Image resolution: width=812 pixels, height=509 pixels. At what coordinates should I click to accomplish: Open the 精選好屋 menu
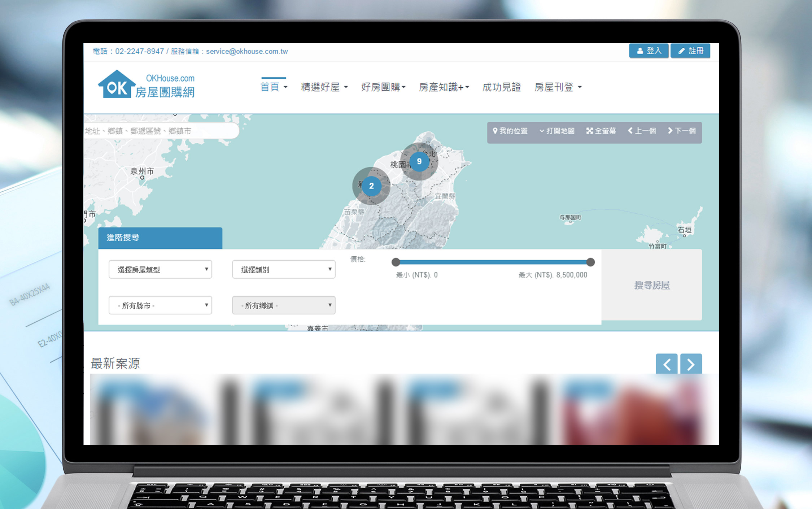click(x=324, y=87)
